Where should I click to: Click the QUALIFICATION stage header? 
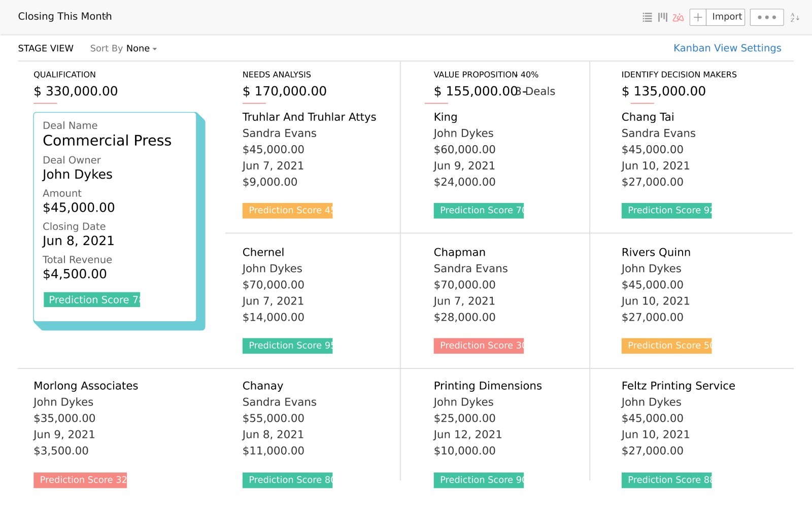tap(64, 75)
